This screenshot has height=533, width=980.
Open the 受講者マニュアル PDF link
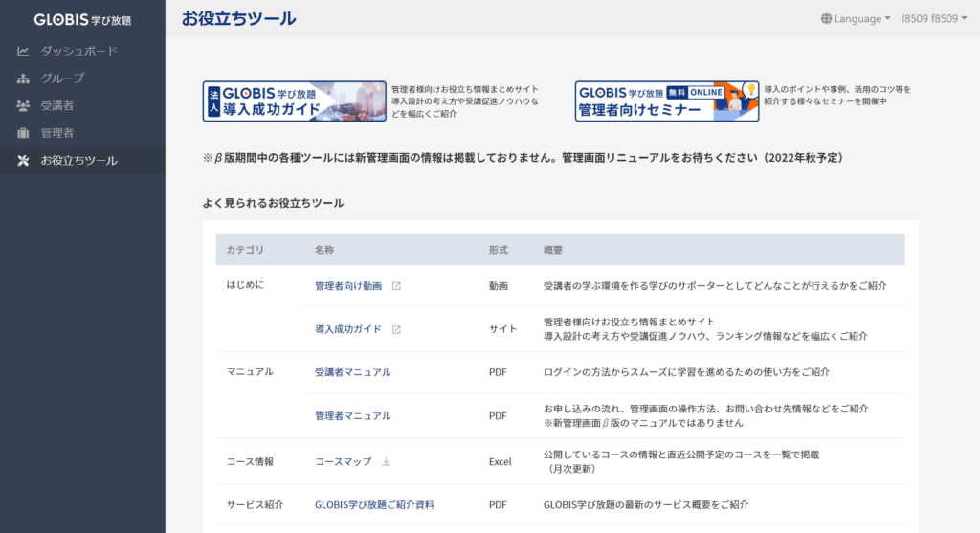(352, 372)
